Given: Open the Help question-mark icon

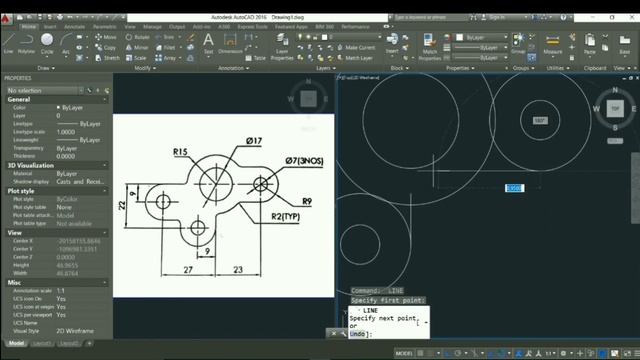Looking at the screenshot, I should point(563,18).
